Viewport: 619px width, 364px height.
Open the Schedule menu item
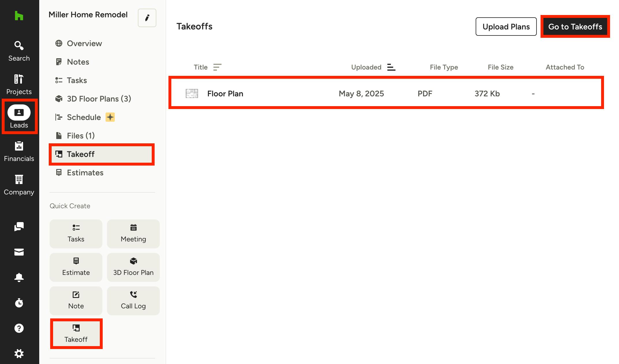(84, 117)
